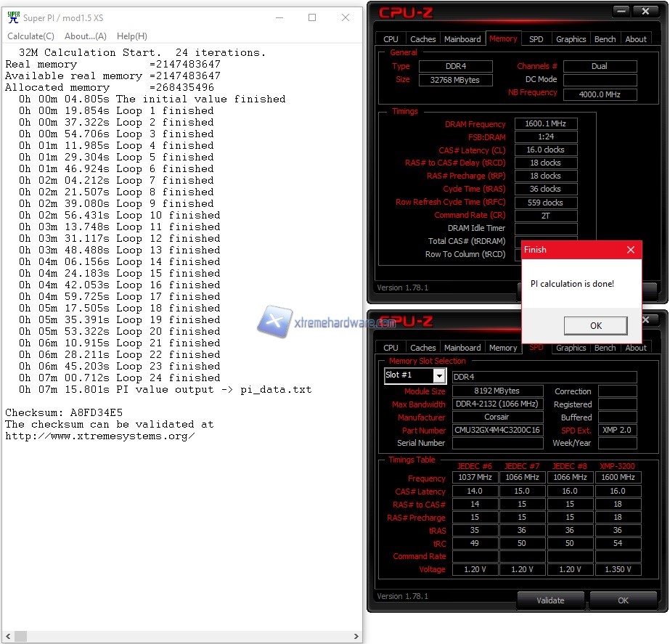This screenshot has height=644, width=670.
Task: Maximize the Super PI window
Action: pyautogui.click(x=312, y=17)
